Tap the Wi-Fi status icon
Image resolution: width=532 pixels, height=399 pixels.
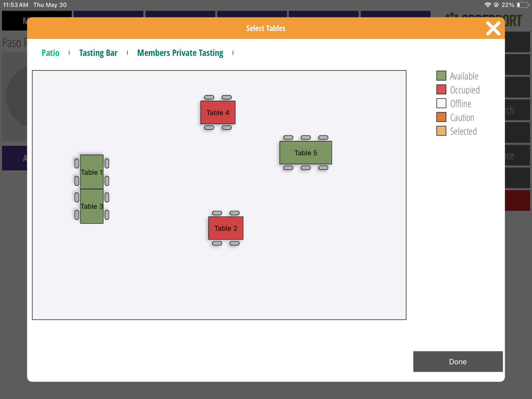pyautogui.click(x=488, y=5)
